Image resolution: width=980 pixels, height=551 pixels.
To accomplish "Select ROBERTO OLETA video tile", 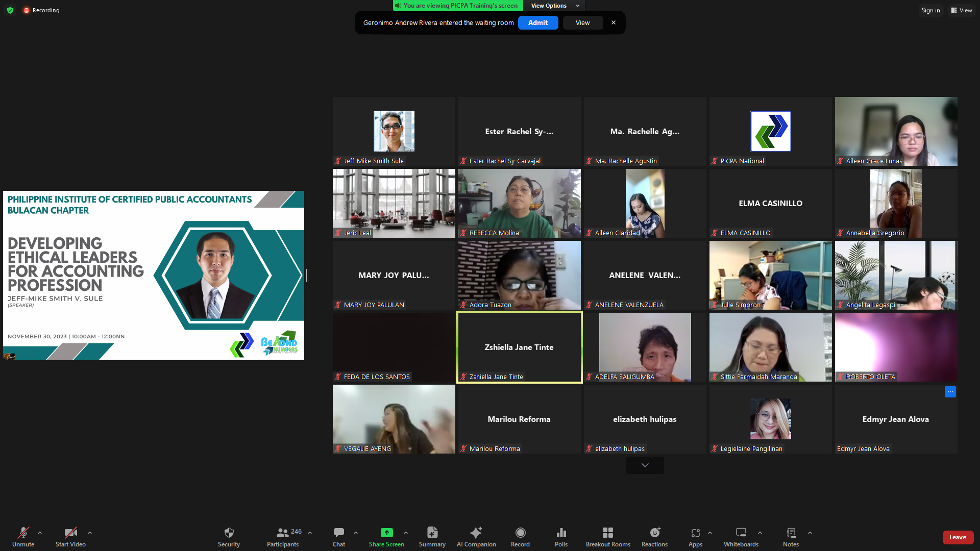I will pyautogui.click(x=896, y=347).
